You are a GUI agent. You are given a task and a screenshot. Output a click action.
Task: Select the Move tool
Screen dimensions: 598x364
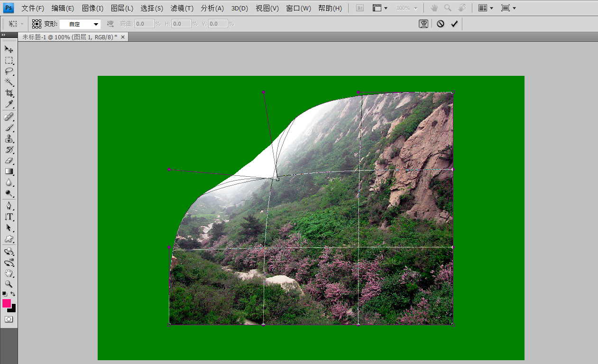[x=9, y=49]
